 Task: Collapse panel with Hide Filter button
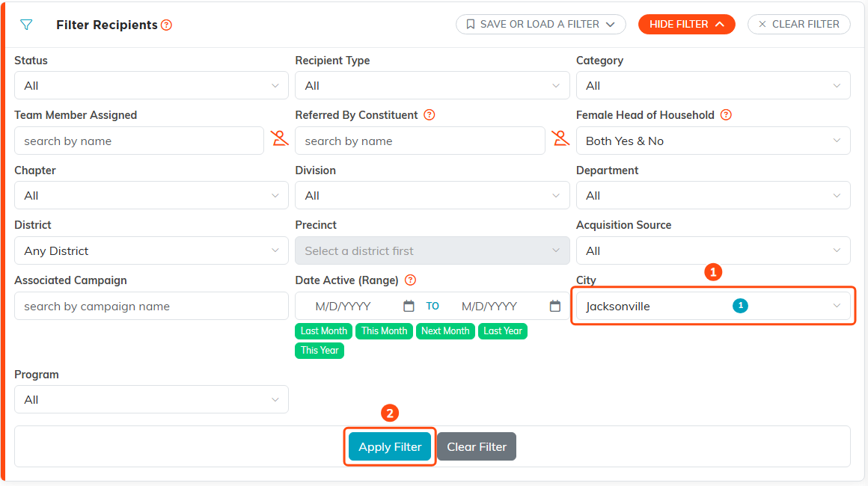coord(686,25)
